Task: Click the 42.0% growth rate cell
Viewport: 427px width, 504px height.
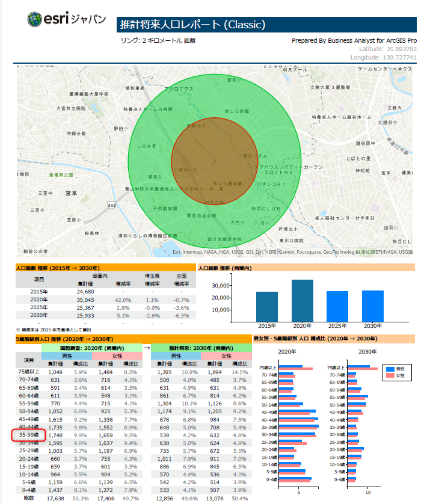Action: tap(123, 300)
